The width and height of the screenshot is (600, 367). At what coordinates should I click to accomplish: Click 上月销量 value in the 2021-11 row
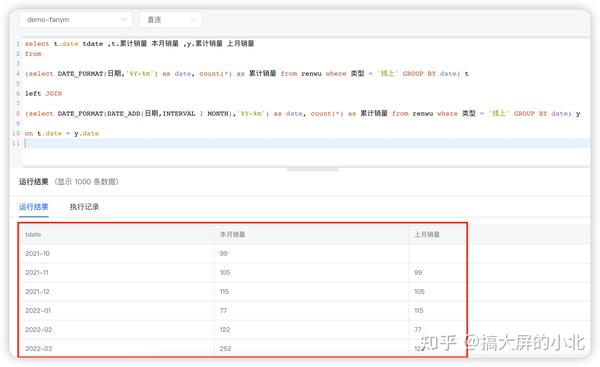418,273
